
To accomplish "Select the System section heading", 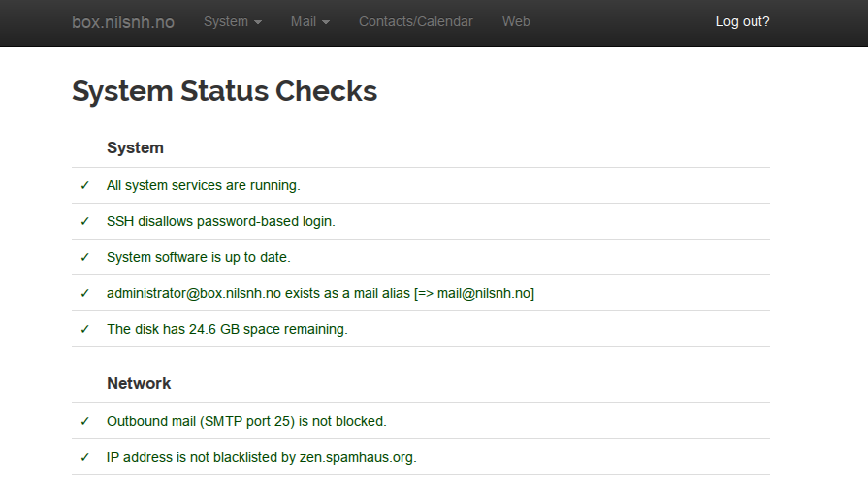I will click(135, 147).
